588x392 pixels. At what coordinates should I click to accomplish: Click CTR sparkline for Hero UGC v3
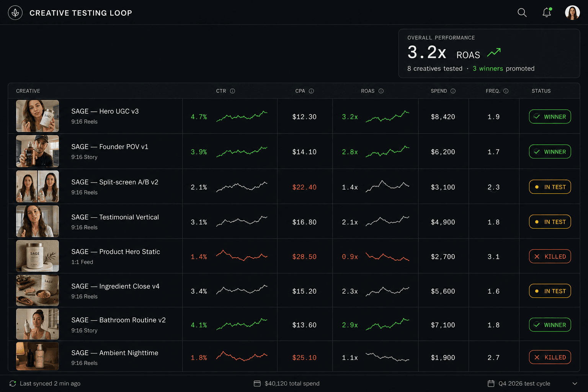pos(242,116)
